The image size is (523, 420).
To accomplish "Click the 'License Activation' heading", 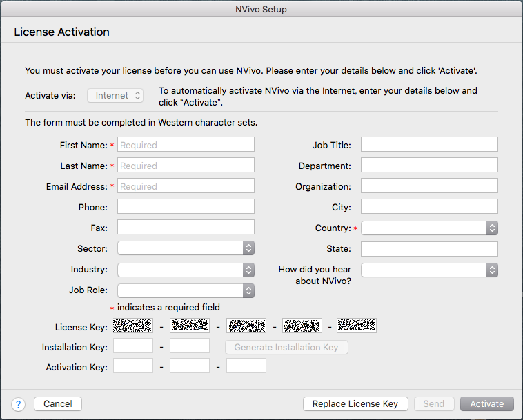I will pyautogui.click(x=61, y=32).
